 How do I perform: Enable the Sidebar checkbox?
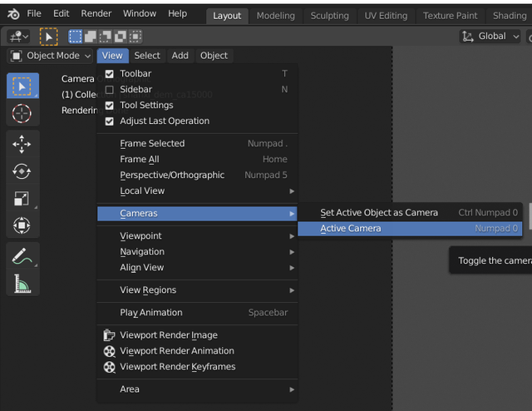pyautogui.click(x=110, y=90)
